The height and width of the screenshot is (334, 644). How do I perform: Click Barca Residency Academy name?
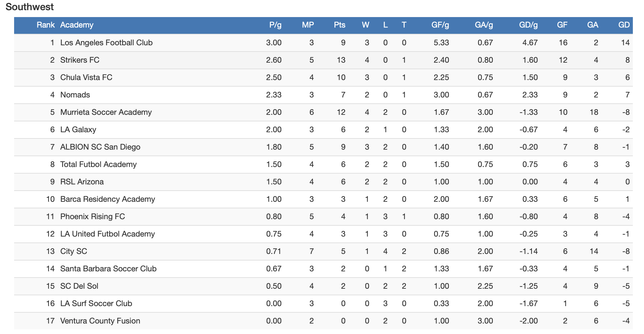click(x=108, y=199)
